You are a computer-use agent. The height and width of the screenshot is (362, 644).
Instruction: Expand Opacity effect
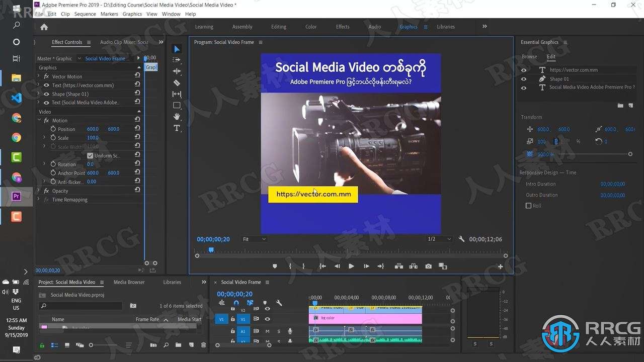point(38,191)
